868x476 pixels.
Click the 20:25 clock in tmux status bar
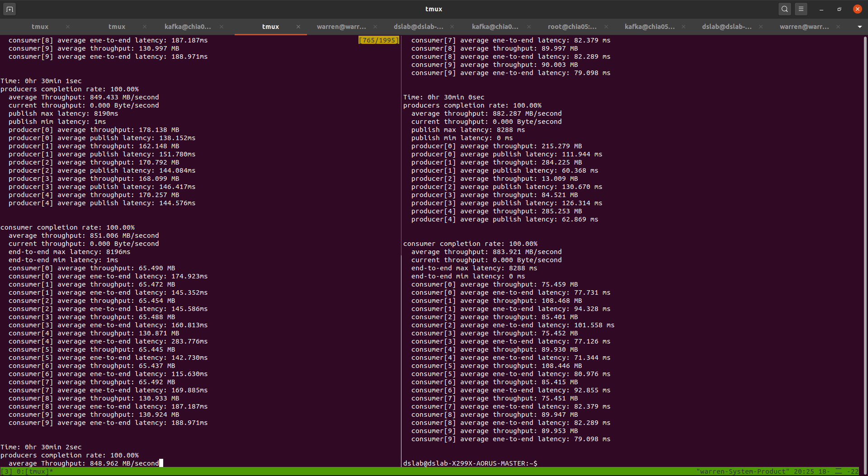click(803, 471)
